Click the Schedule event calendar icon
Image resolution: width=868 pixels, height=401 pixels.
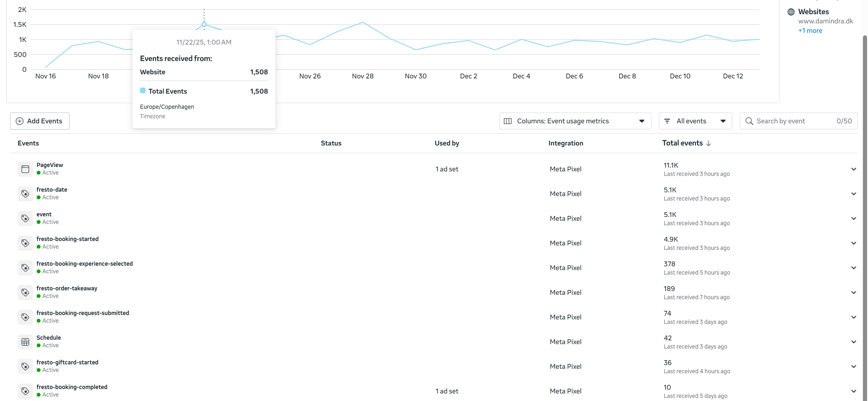click(x=25, y=342)
